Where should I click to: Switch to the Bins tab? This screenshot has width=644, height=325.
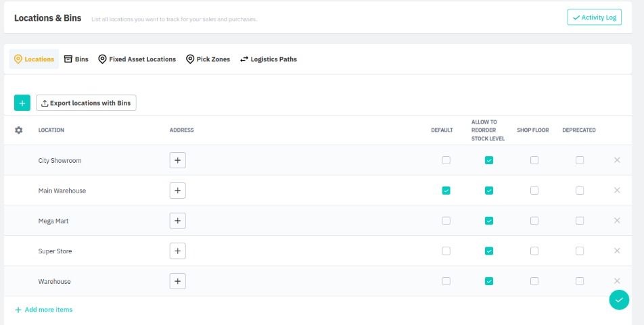point(76,59)
